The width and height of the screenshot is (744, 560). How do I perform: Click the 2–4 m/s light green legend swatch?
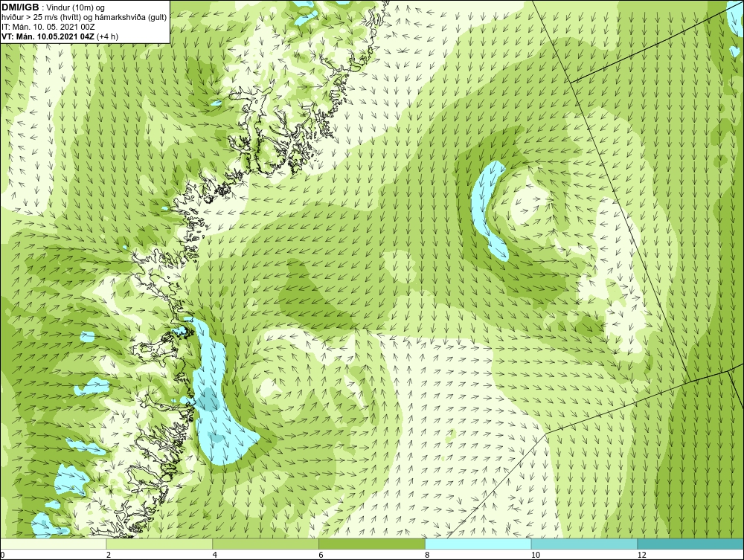click(x=159, y=544)
